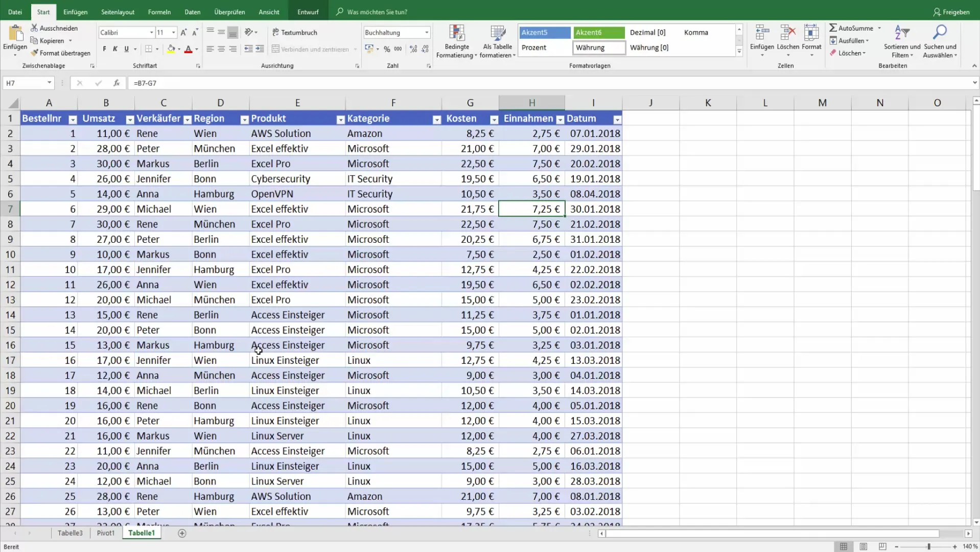Screen dimensions: 980x552
Task: Toggle right text alignment
Action: [232, 49]
